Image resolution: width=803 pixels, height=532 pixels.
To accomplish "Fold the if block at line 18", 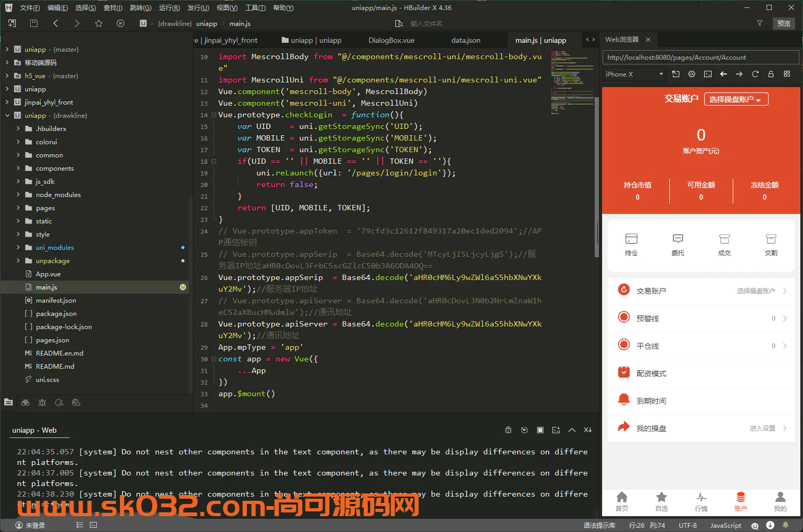I will pyautogui.click(x=214, y=161).
